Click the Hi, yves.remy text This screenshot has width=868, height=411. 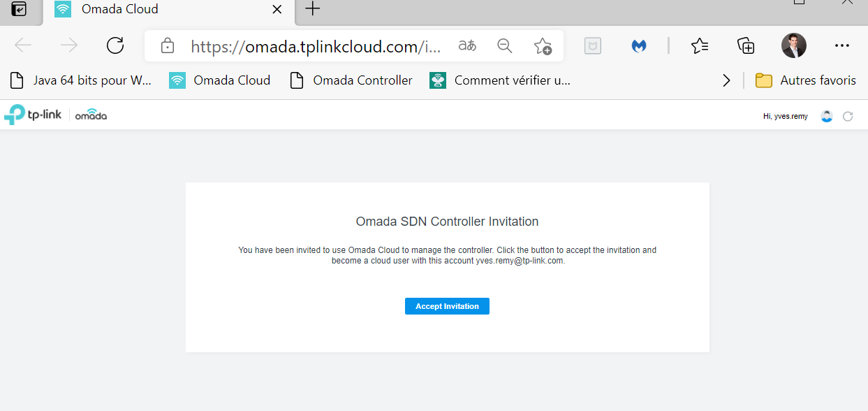(x=786, y=117)
